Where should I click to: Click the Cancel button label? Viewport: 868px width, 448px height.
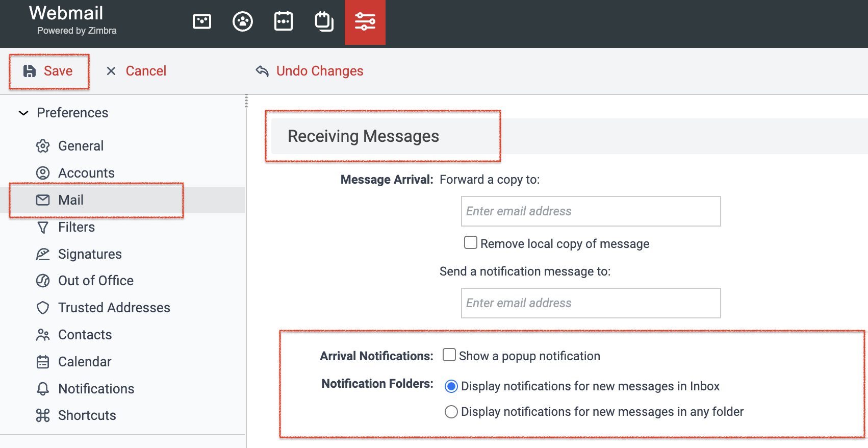[146, 71]
